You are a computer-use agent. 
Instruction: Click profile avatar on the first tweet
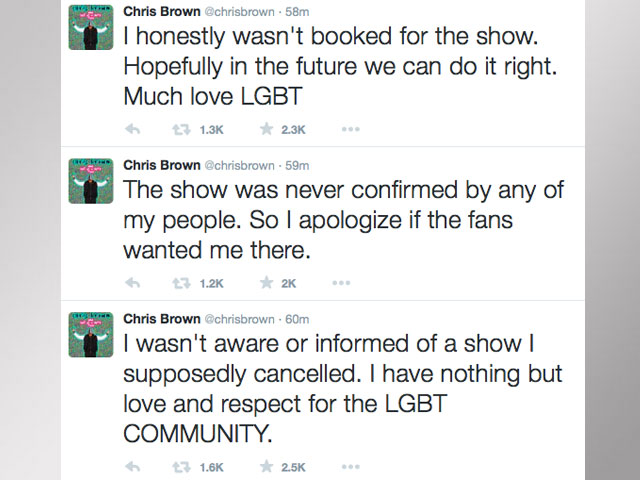point(91,28)
